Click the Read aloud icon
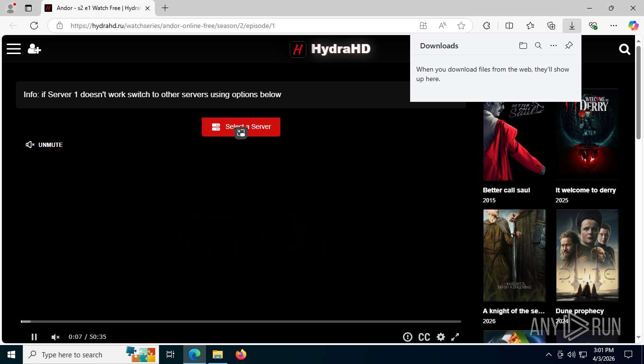644x364 pixels. click(442, 26)
